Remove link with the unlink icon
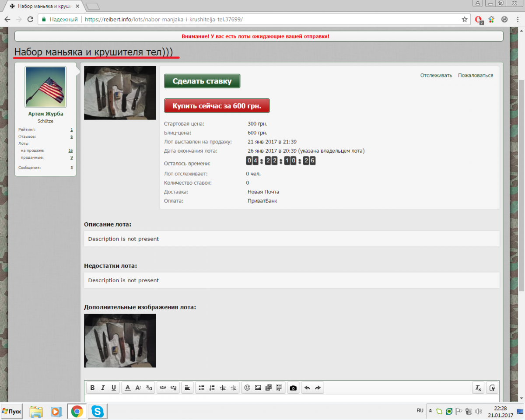This screenshot has height=420, width=525. [x=173, y=388]
